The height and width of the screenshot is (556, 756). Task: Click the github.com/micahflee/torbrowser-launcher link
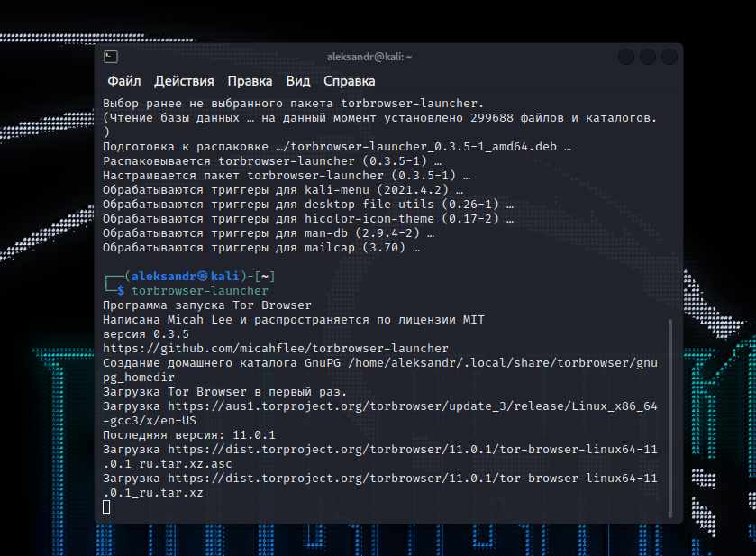point(277,348)
